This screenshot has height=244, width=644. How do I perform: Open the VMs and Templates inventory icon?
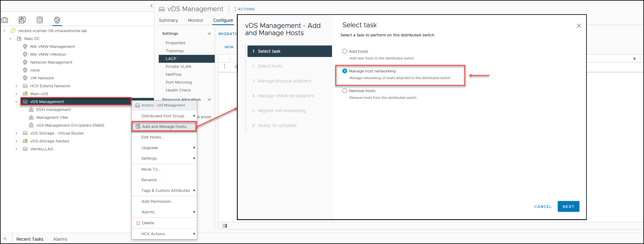pos(22,20)
